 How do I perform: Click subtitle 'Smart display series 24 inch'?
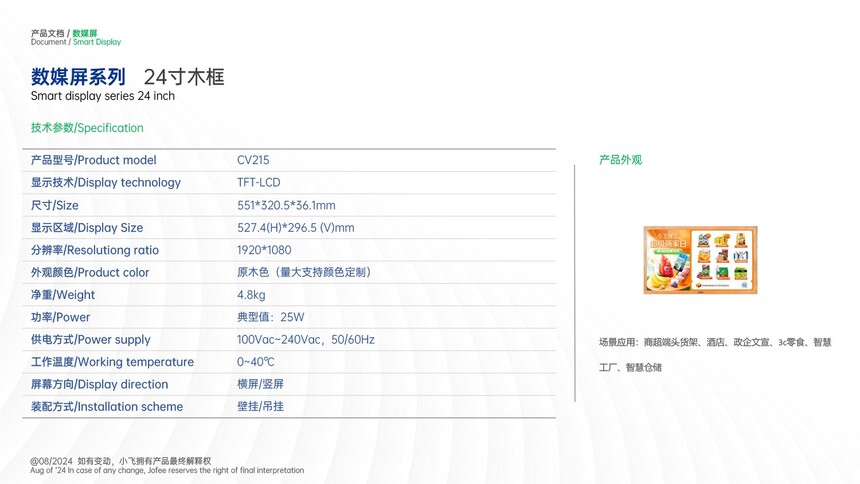click(103, 96)
